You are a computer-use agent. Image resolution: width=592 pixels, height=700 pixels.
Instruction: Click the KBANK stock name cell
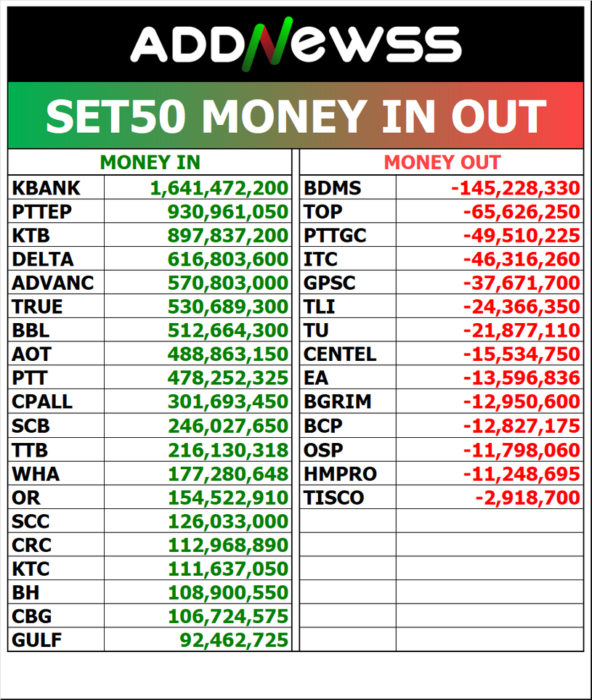tap(46, 189)
